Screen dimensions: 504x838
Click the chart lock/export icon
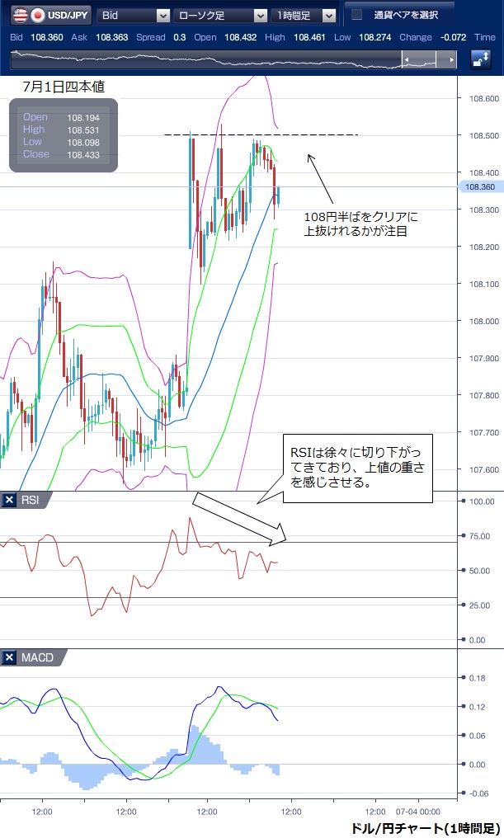tap(480, 59)
